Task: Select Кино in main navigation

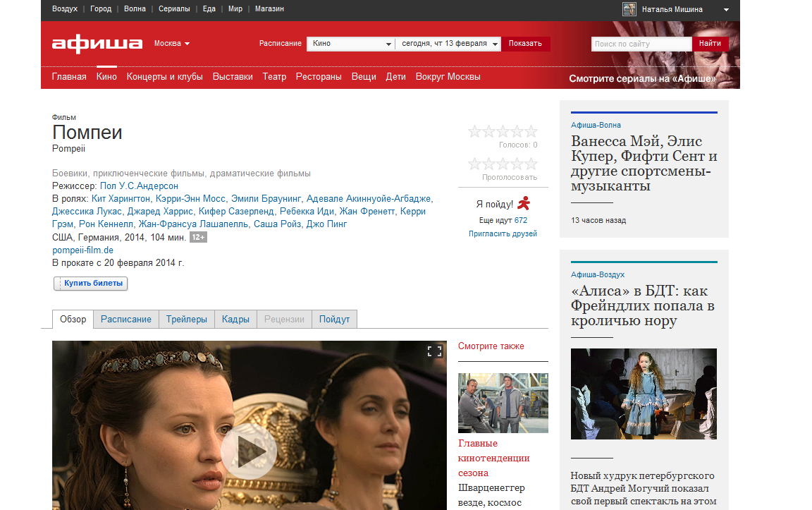Action: (106, 77)
